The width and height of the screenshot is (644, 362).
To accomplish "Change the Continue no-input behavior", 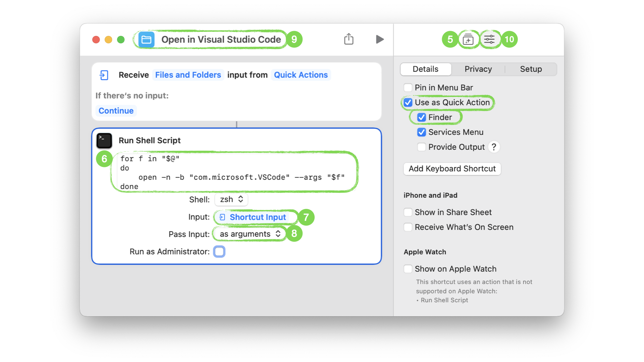I will pos(116,111).
